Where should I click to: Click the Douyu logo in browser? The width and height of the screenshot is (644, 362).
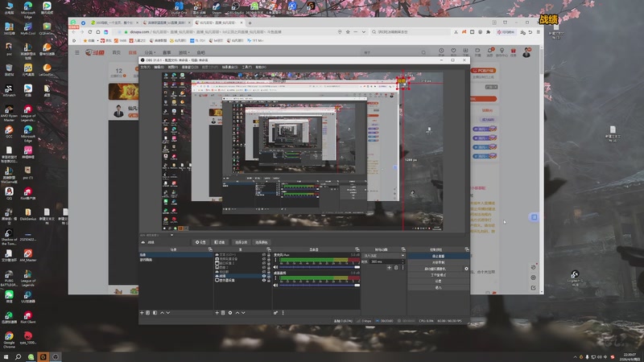tap(95, 52)
